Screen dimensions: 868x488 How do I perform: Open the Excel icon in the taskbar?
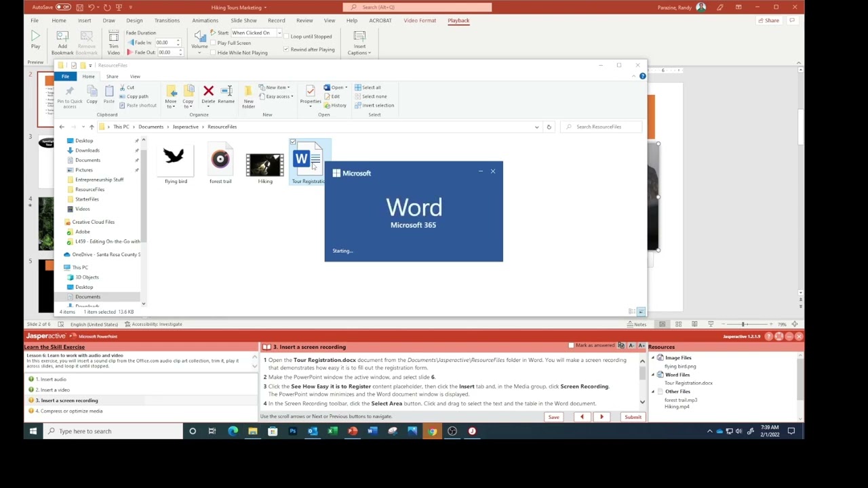click(x=332, y=431)
